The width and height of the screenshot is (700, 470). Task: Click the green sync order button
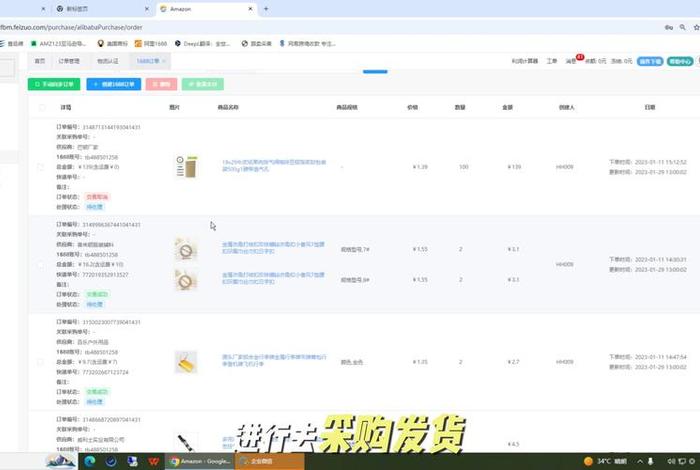(54, 84)
